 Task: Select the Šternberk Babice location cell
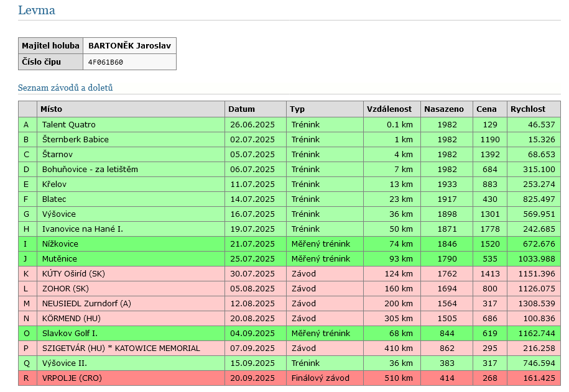tap(75, 140)
